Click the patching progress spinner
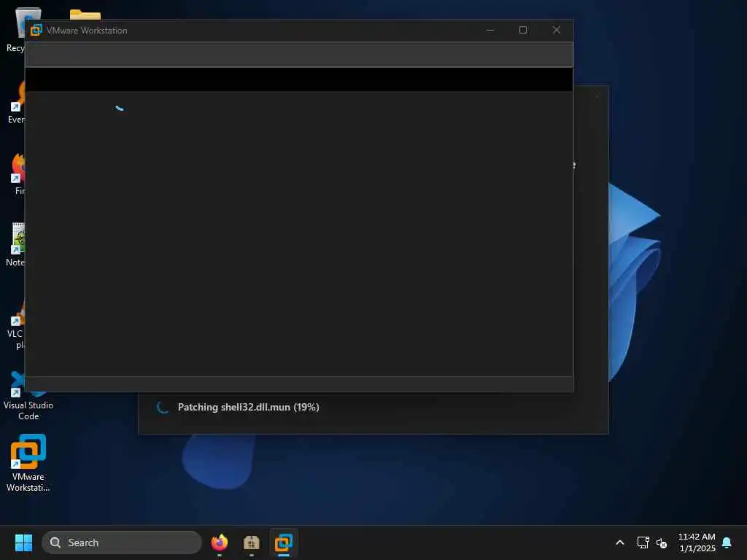This screenshot has width=747, height=560. pos(163,407)
